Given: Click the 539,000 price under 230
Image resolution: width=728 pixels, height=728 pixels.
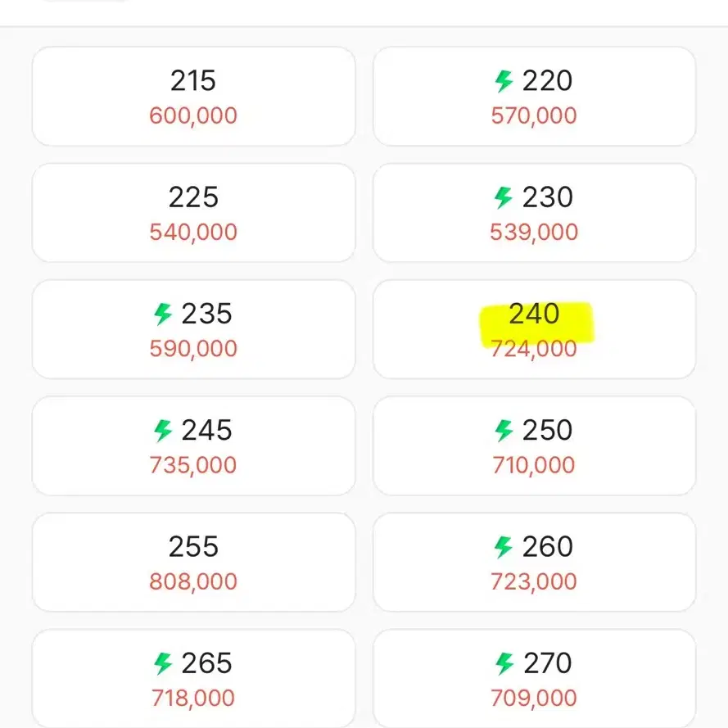Looking at the screenshot, I should [534, 232].
